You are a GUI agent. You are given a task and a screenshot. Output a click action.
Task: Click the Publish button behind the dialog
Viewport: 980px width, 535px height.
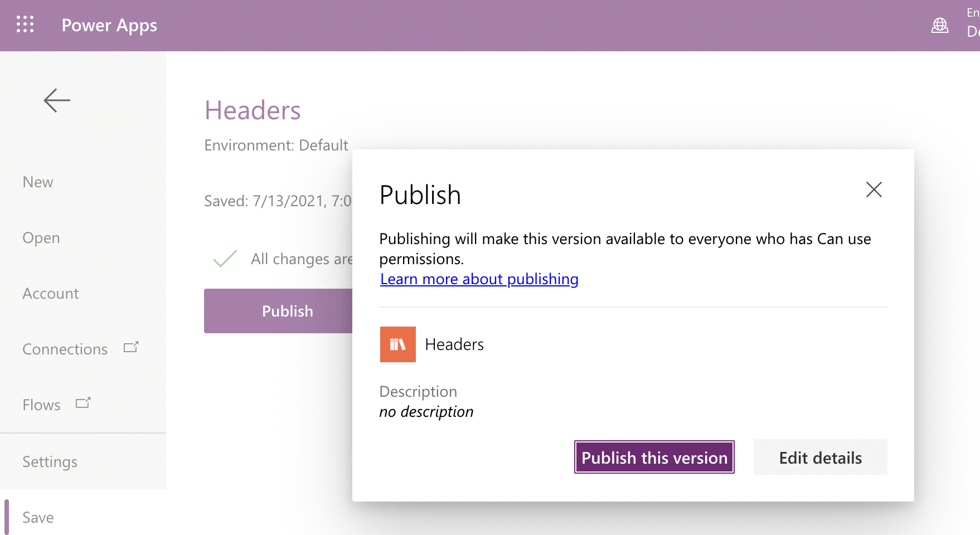point(278,311)
